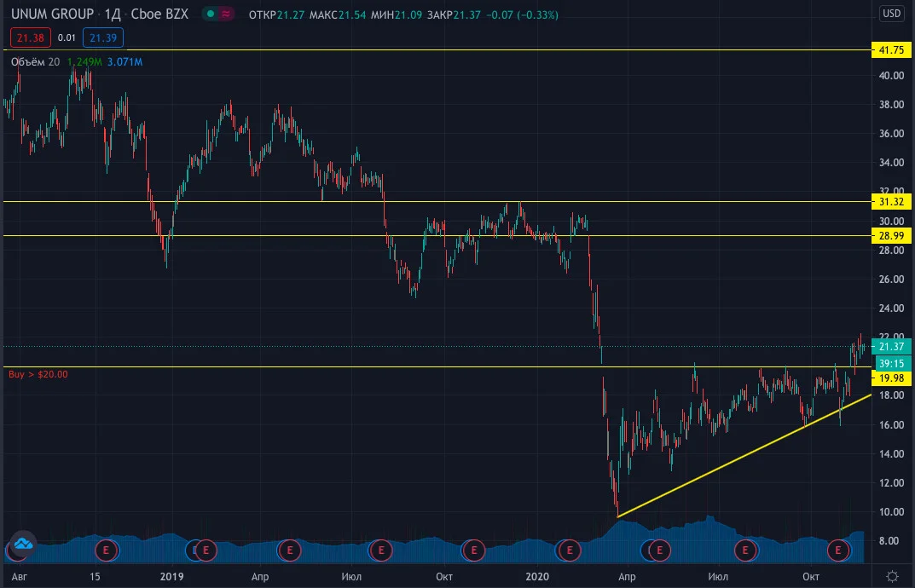The image size is (915, 588).
Task: Click the 2019 label on time axis
Action: click(171, 576)
